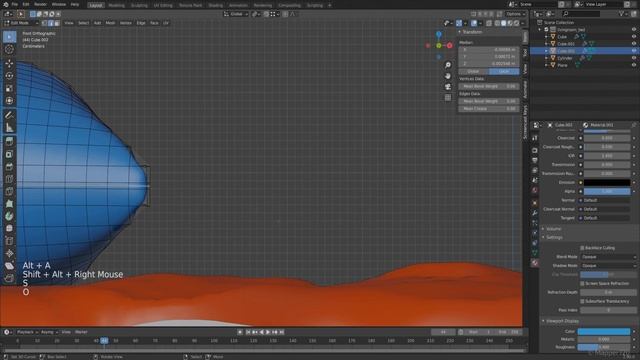Viewport: 640px width, 360px height.
Task: Enable Screen Space Refraction checkbox
Action: 582,283
